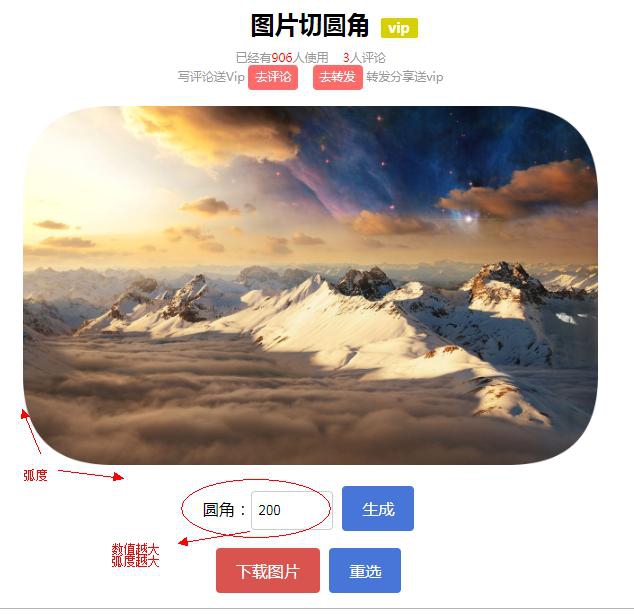
Task: Click the bright star in the image sky
Action: (469, 219)
